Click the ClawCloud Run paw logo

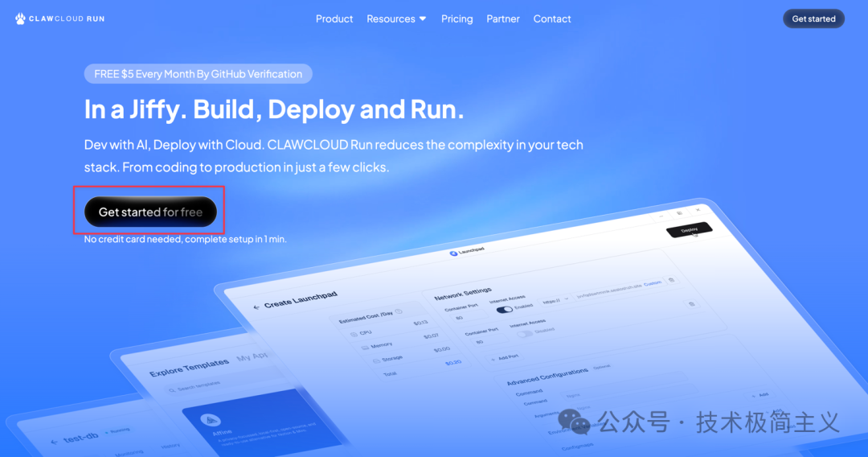click(20, 19)
